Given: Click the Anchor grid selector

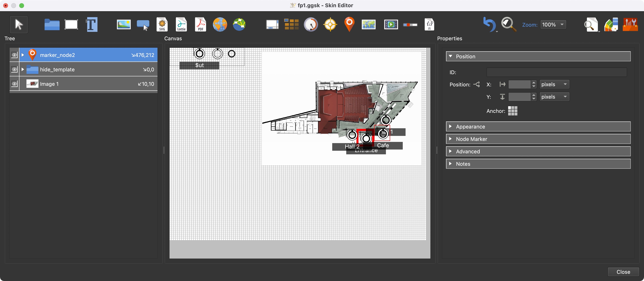Looking at the screenshot, I should click(x=513, y=111).
